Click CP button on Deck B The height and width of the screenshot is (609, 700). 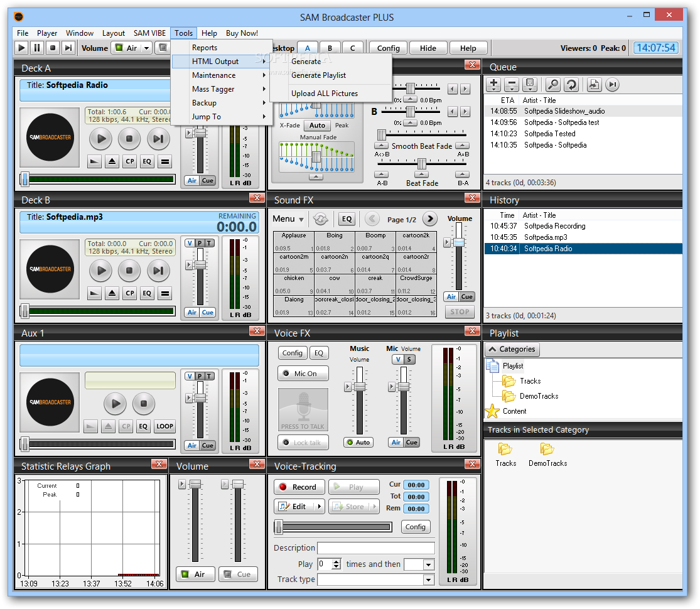(x=129, y=293)
